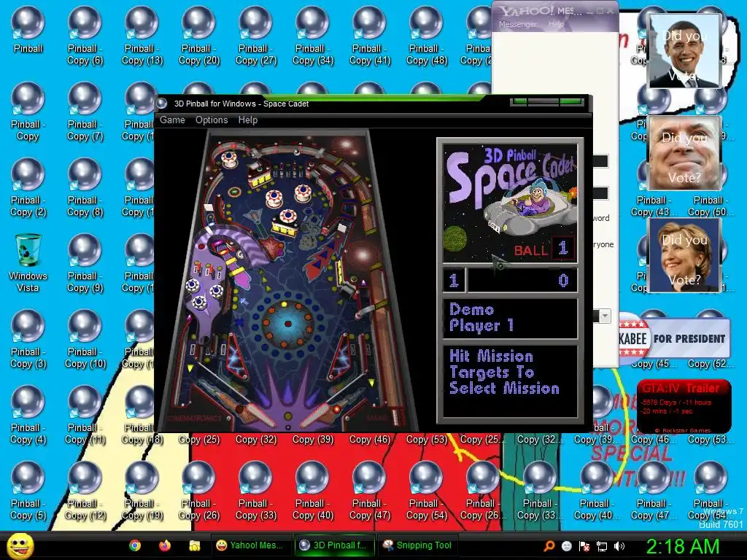Switch to Snipping Tool taskbar button

pos(417,545)
